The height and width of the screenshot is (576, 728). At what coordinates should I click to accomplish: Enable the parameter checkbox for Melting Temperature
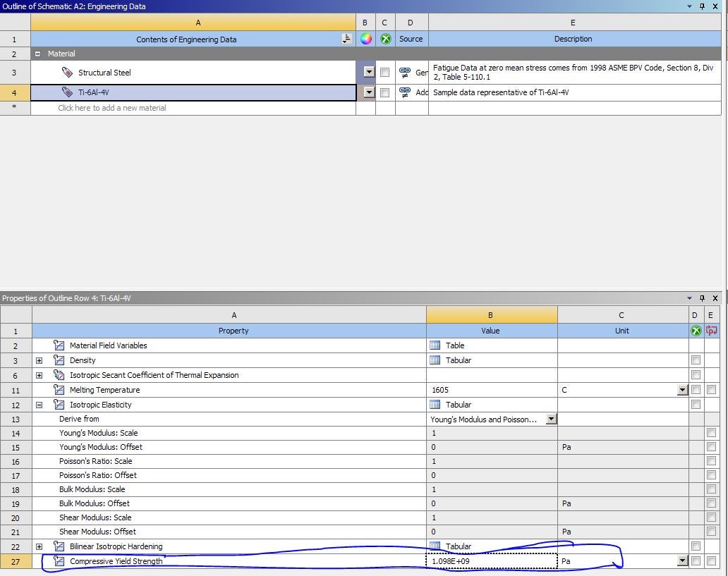tap(711, 389)
